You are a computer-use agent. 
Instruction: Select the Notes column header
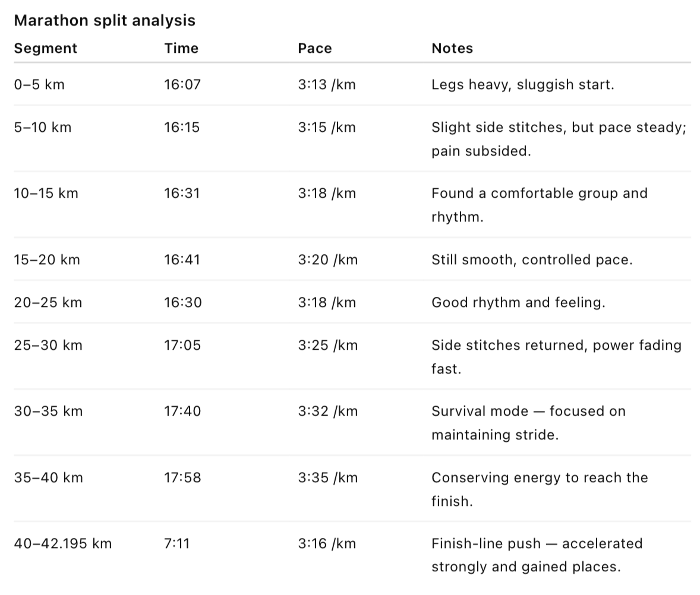pos(452,48)
